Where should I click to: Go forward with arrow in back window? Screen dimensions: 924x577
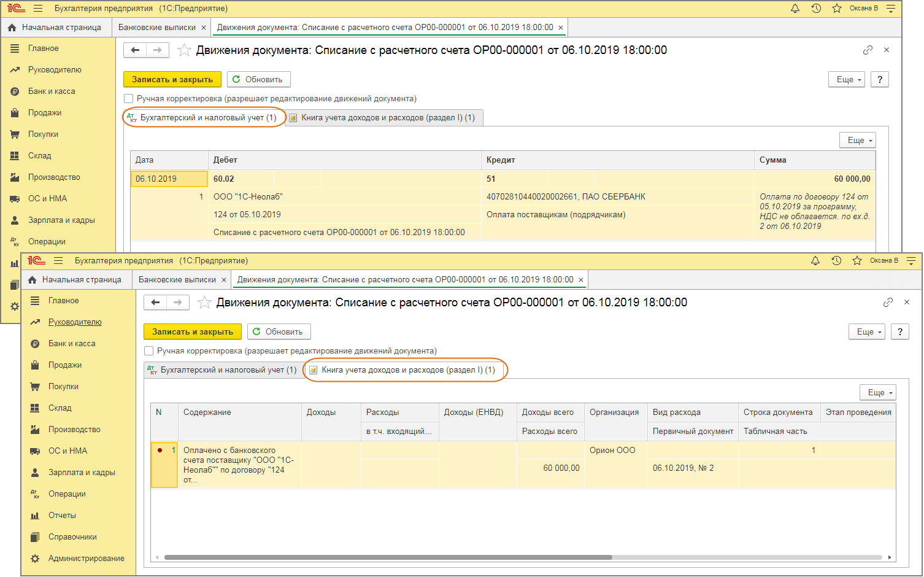157,50
